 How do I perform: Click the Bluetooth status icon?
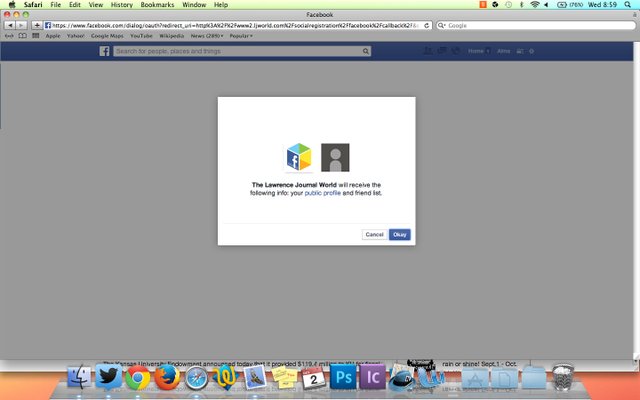coord(521,4)
